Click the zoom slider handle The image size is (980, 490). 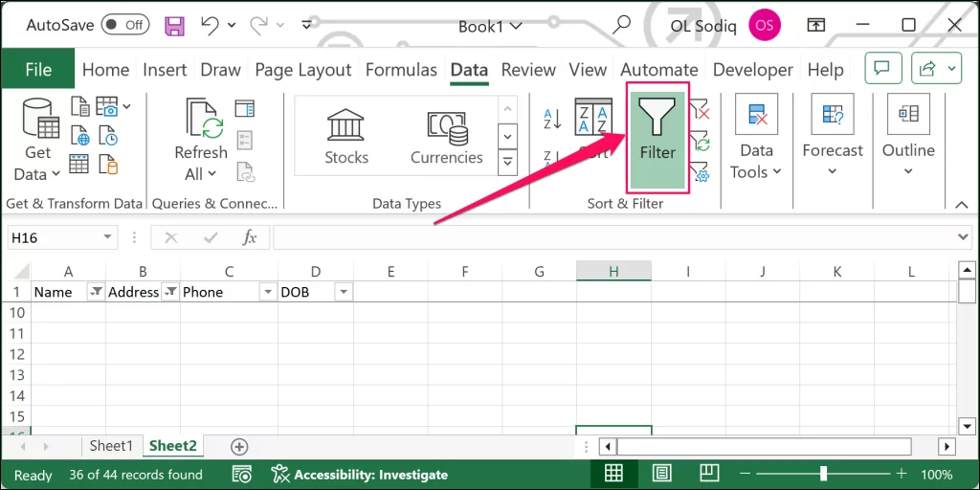[823, 474]
